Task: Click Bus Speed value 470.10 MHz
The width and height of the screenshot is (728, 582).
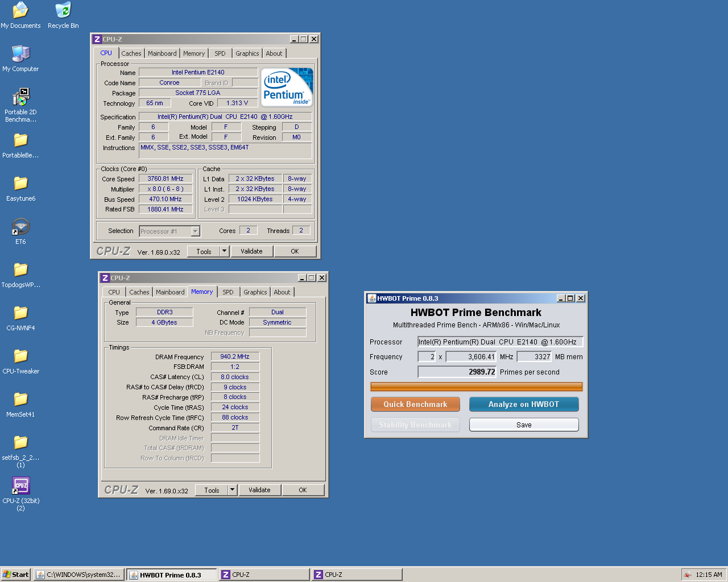Action: [166, 199]
